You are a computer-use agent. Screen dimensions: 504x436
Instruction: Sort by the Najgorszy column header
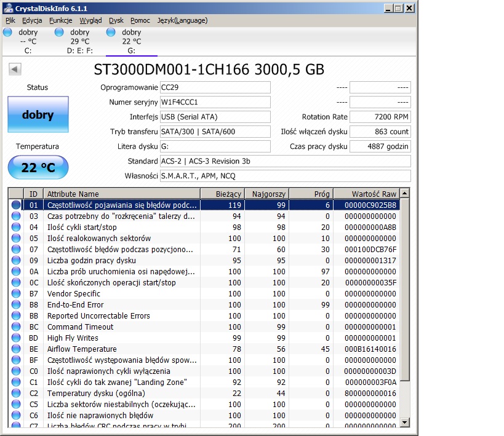click(x=267, y=194)
